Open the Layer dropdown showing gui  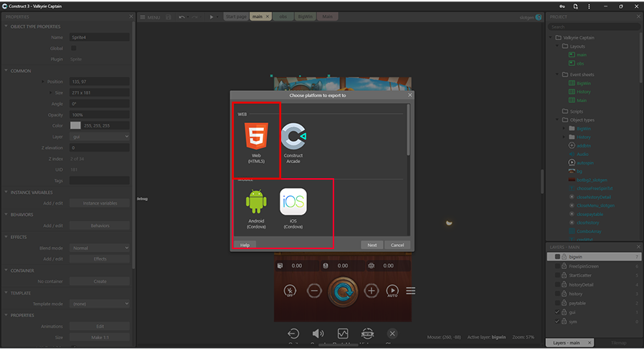(x=99, y=136)
